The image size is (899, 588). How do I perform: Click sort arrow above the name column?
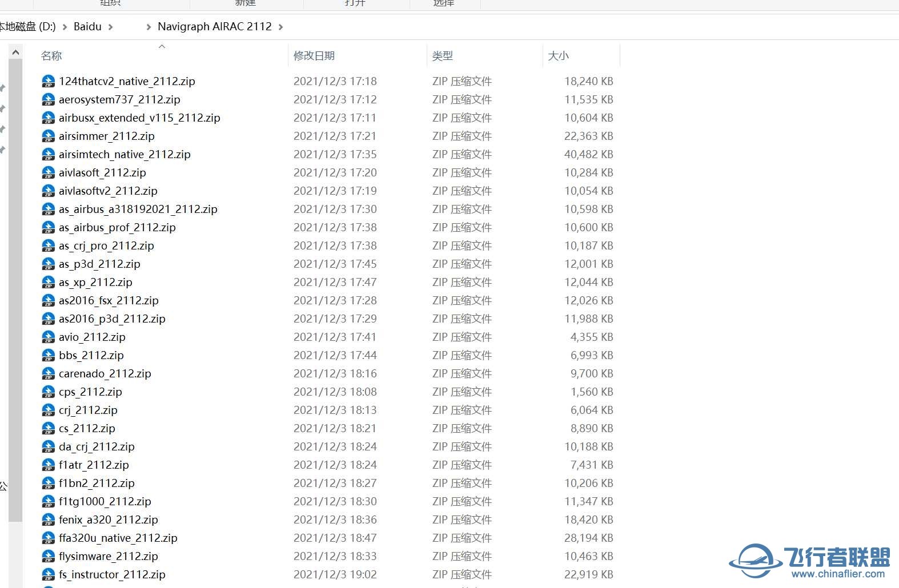click(162, 46)
